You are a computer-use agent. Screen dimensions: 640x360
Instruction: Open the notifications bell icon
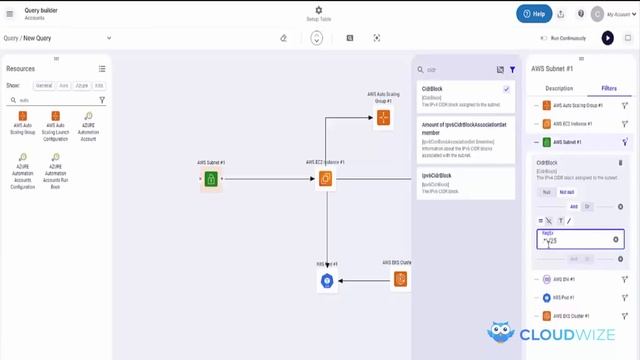pos(580,14)
